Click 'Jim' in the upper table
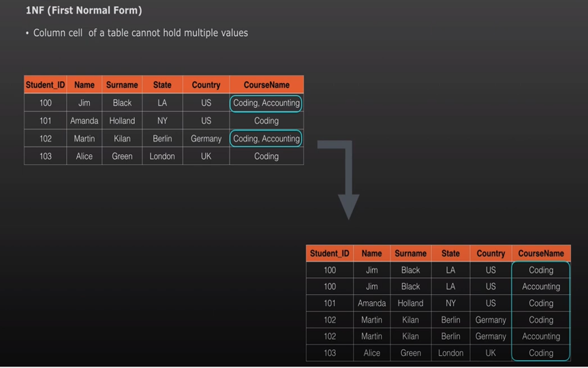588x368 pixels. (x=84, y=103)
